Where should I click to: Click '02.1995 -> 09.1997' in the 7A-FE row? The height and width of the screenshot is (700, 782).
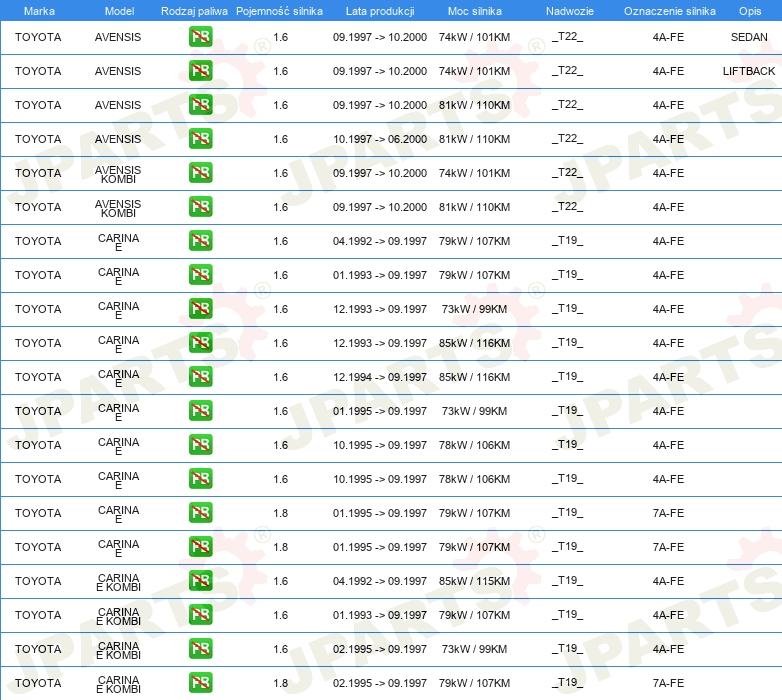click(380, 683)
